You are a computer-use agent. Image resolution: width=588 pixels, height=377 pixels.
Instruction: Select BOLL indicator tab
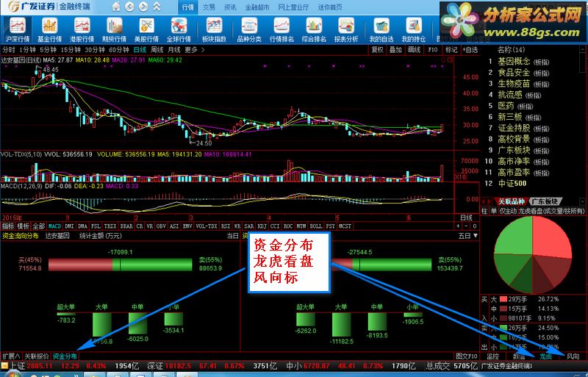pos(316,226)
